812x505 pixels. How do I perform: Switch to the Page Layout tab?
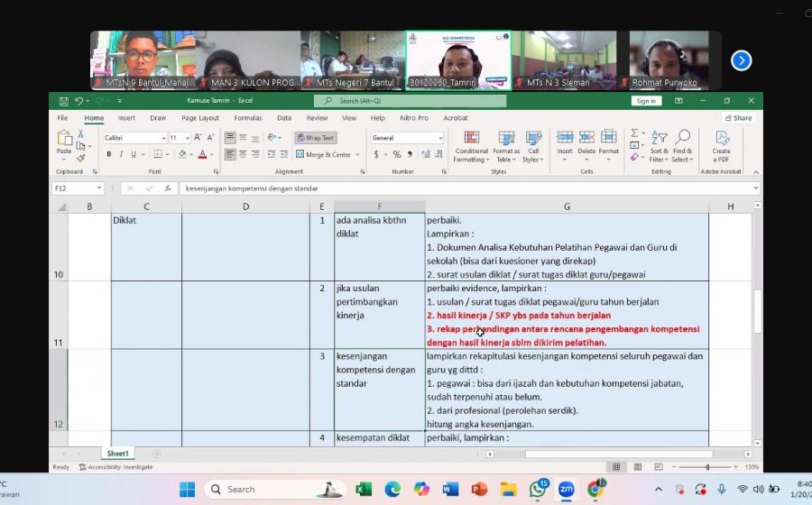[199, 118]
